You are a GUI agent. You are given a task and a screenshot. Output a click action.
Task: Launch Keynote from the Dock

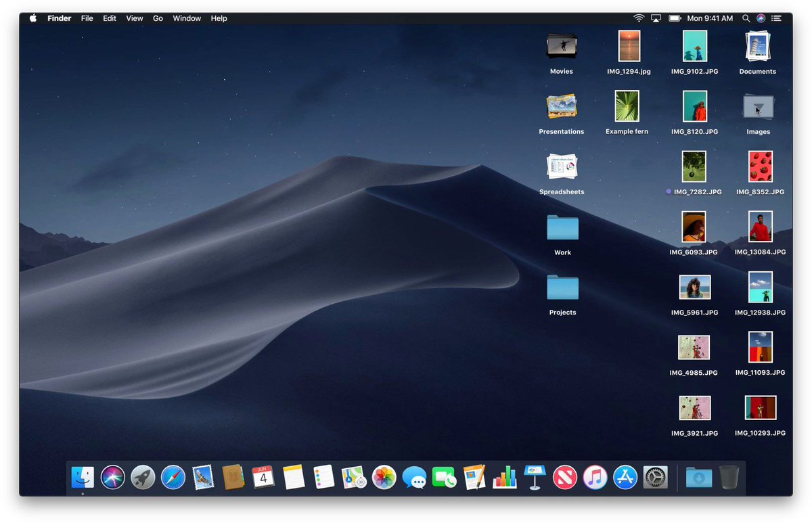pos(535,478)
